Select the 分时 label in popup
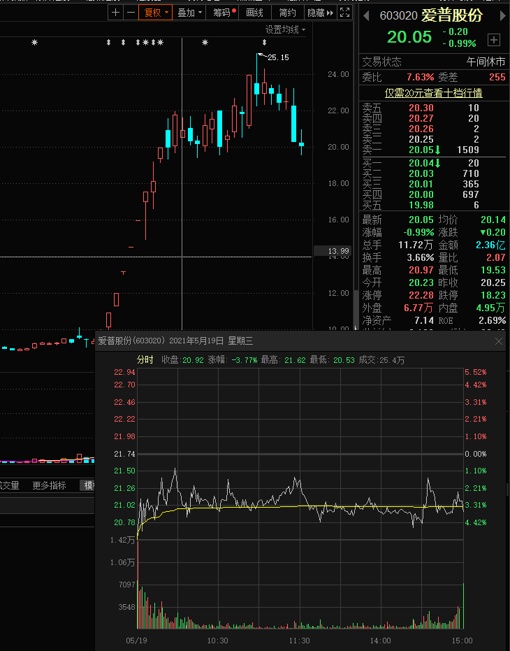The image size is (510, 651). coord(145,360)
